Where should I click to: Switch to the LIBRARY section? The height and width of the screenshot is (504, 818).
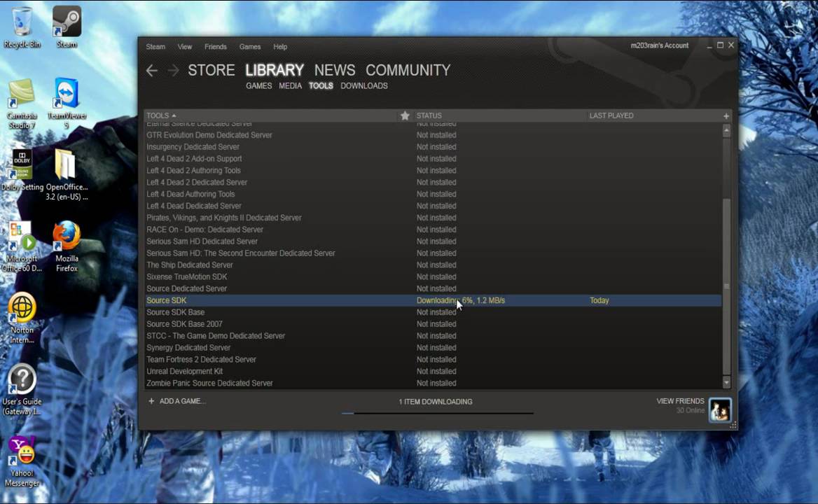(275, 71)
